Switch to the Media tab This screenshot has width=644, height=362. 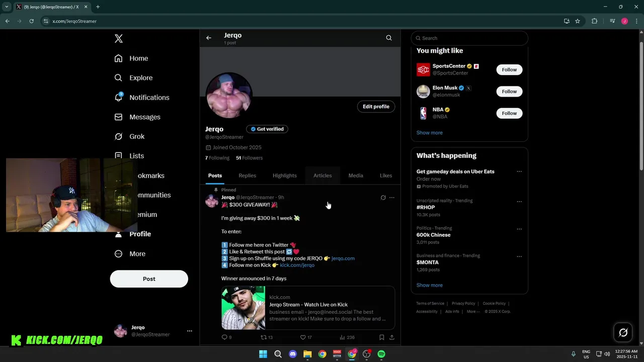(356, 175)
